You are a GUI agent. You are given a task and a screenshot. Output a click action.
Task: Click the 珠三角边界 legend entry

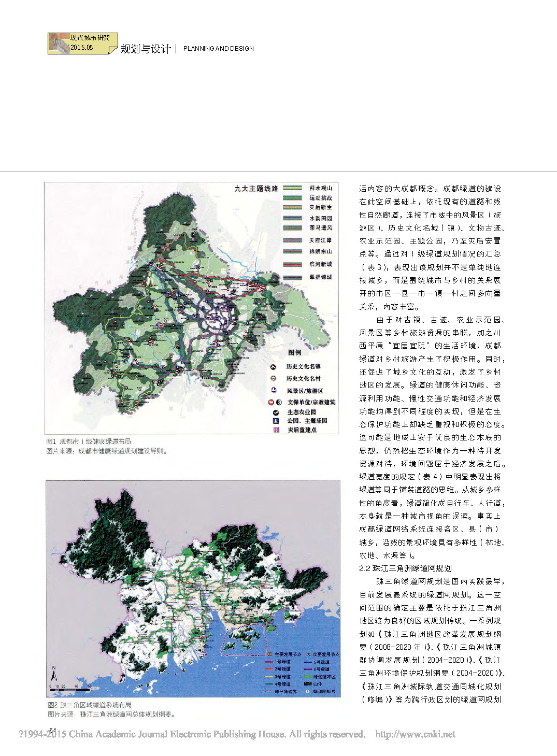point(280,691)
